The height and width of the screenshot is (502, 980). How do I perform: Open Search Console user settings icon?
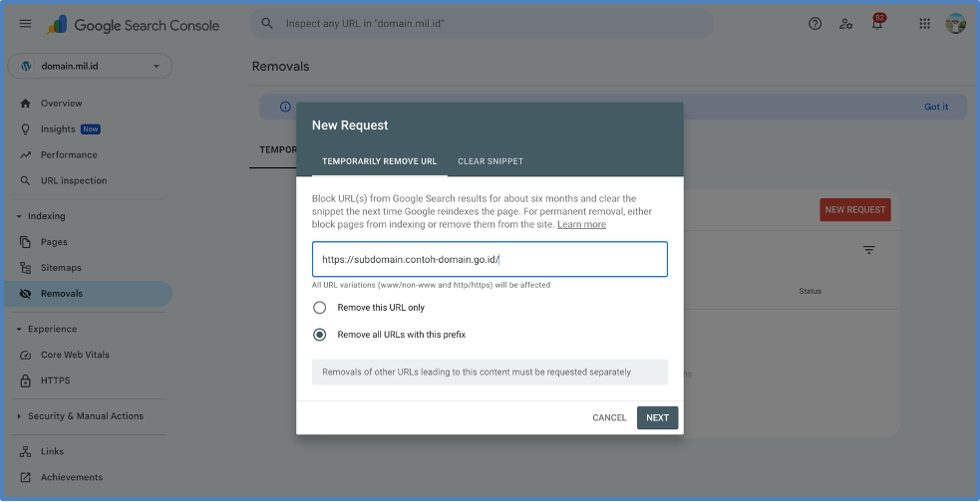tap(845, 24)
